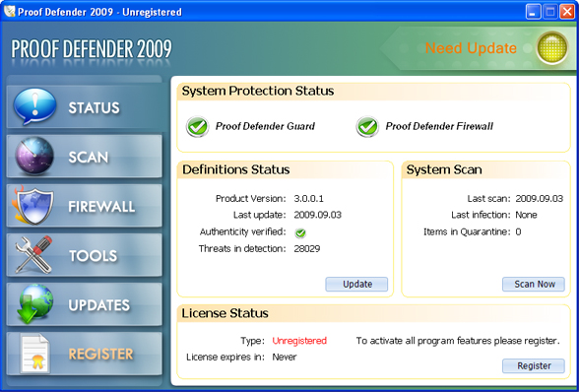
Task: Click the Updates globe download icon
Action: point(35,303)
